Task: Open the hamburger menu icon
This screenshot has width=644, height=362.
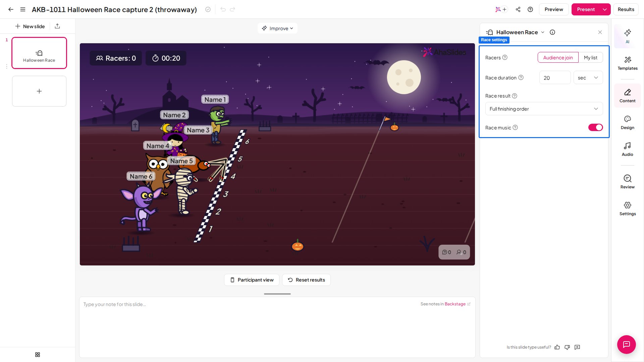Action: coord(23,9)
